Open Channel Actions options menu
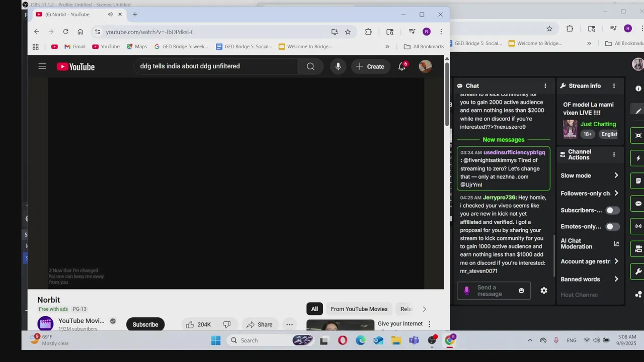The height and width of the screenshot is (362, 644). [614, 154]
